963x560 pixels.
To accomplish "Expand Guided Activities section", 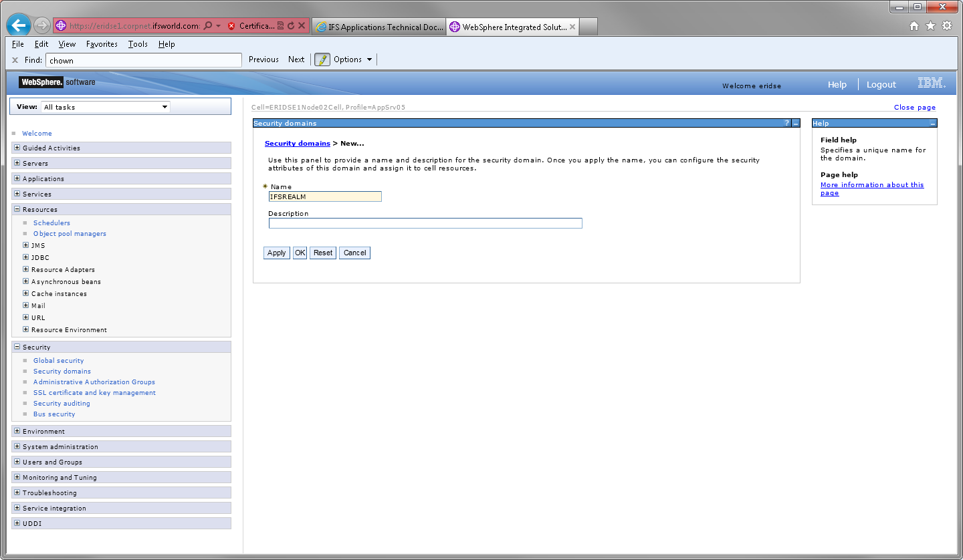I will pos(17,148).
